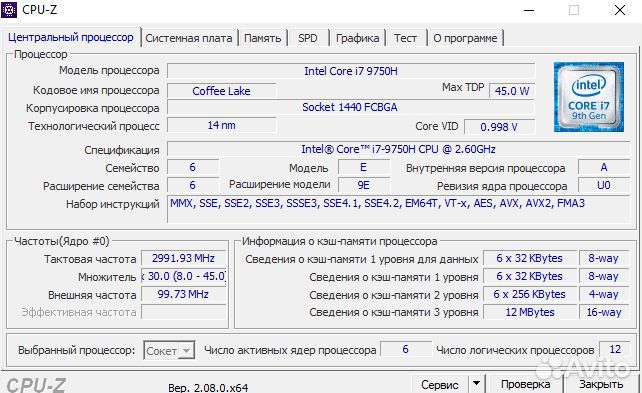Viewport: 642px width, 393px height.
Task: Click the Проверка button
Action: click(525, 384)
